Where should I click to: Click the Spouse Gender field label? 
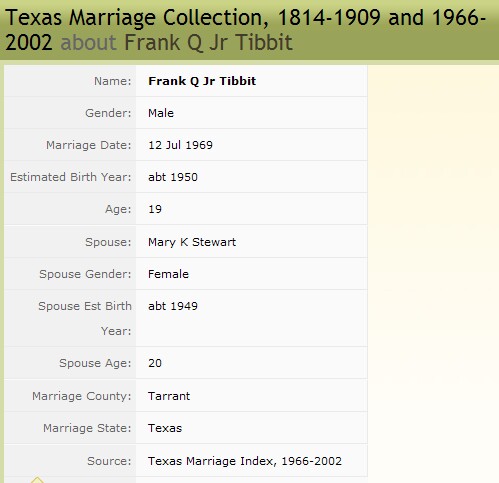coord(85,274)
